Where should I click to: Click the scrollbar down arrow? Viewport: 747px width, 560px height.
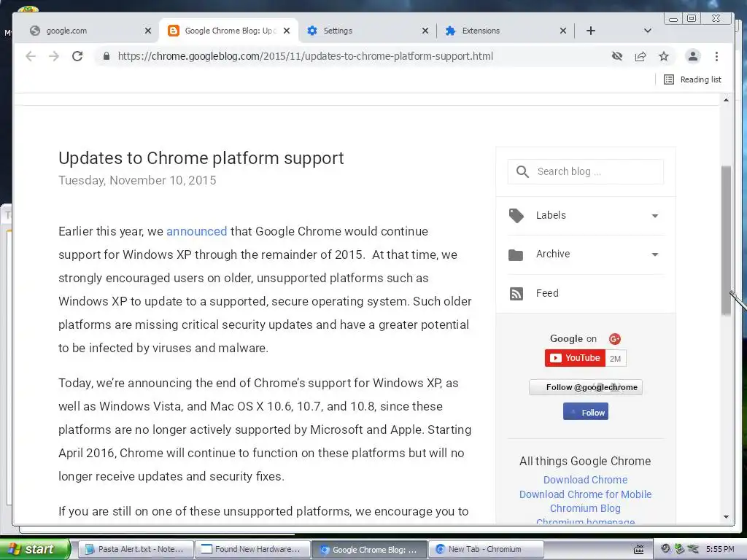pos(726,517)
